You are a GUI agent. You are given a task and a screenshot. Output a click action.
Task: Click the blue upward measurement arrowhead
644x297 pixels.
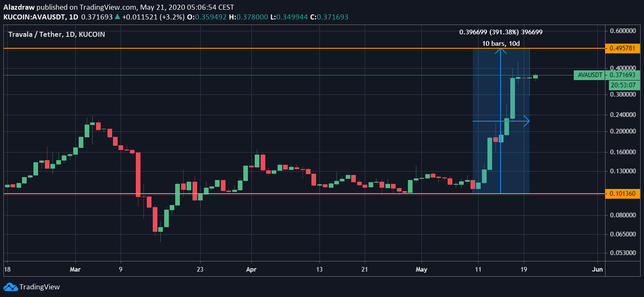501,50
